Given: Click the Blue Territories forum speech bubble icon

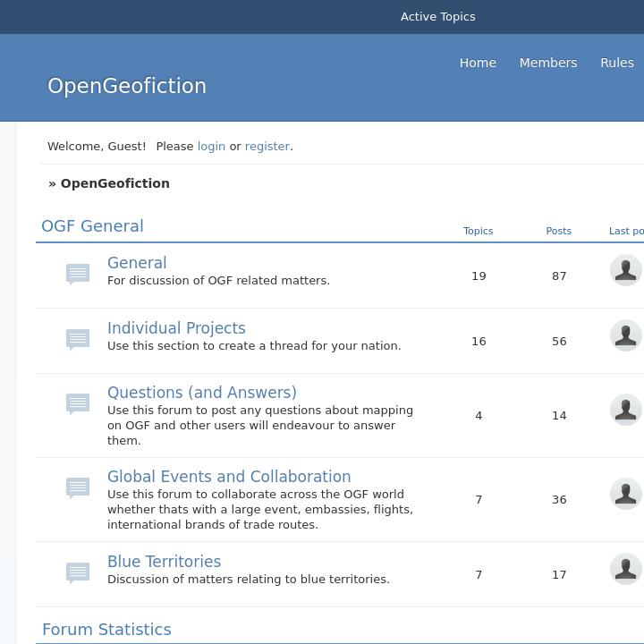Looking at the screenshot, I should tap(78, 572).
